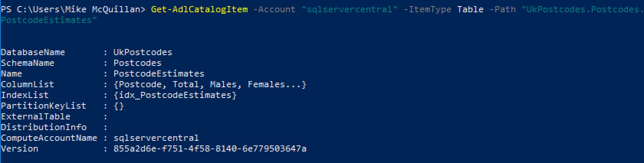Click the -ItemType parameter in the command
644x163 pixels.
427,9
